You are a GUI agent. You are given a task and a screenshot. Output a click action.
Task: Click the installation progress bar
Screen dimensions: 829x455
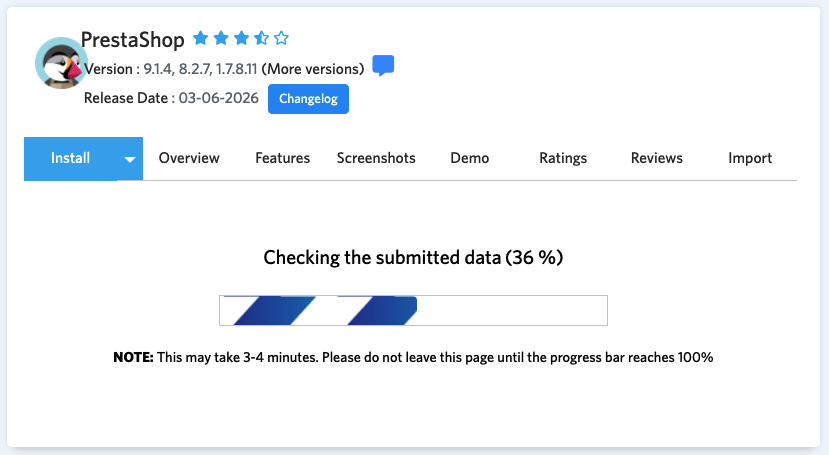pyautogui.click(x=413, y=310)
